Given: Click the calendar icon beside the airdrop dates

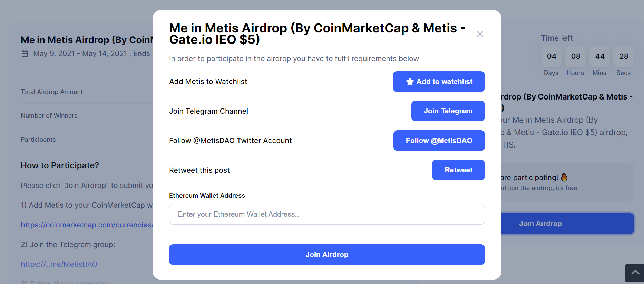Looking at the screenshot, I should coord(25,54).
